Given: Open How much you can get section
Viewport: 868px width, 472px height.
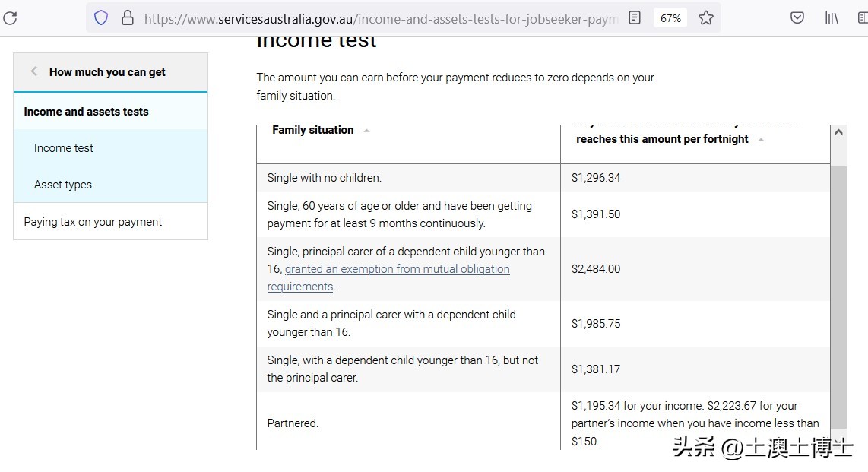Looking at the screenshot, I should (107, 72).
